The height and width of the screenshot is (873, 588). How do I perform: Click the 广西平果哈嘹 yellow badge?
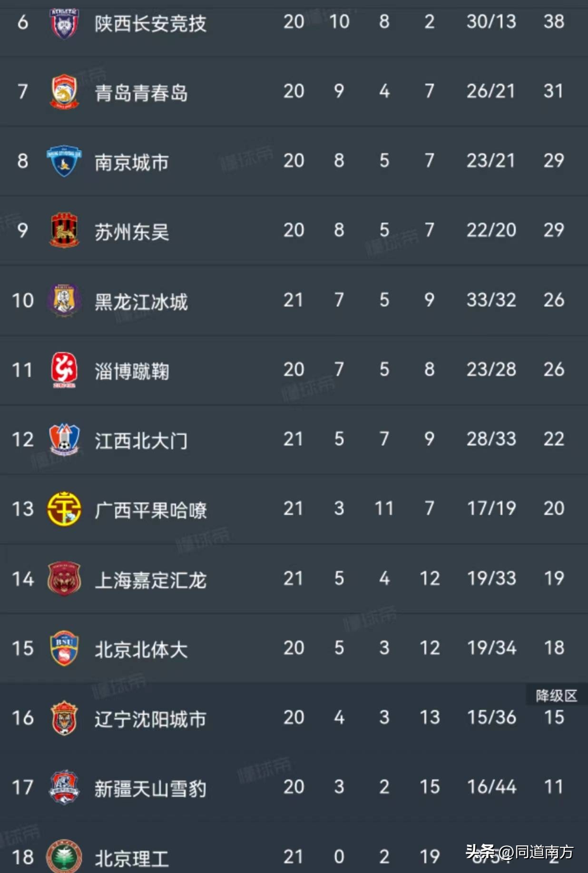[x=62, y=509]
